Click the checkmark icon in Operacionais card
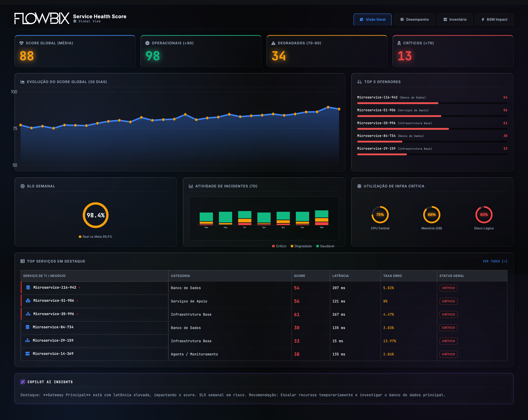This screenshot has height=420, width=528. (147, 43)
